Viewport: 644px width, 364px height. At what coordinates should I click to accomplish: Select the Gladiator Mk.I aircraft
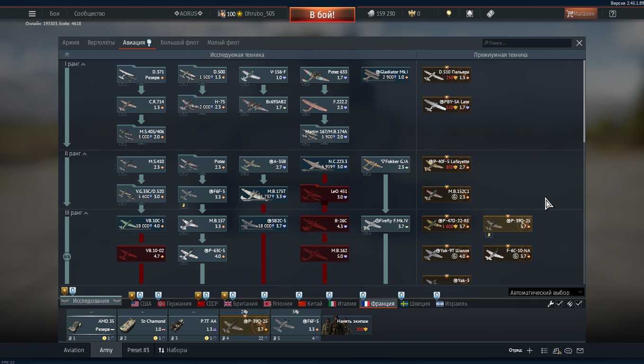point(385,75)
